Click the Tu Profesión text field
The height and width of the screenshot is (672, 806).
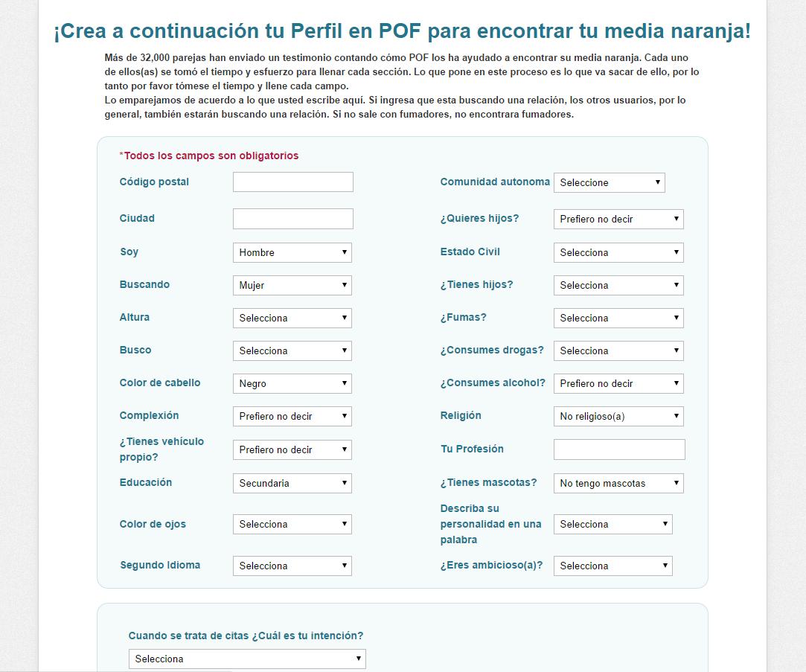(x=618, y=449)
